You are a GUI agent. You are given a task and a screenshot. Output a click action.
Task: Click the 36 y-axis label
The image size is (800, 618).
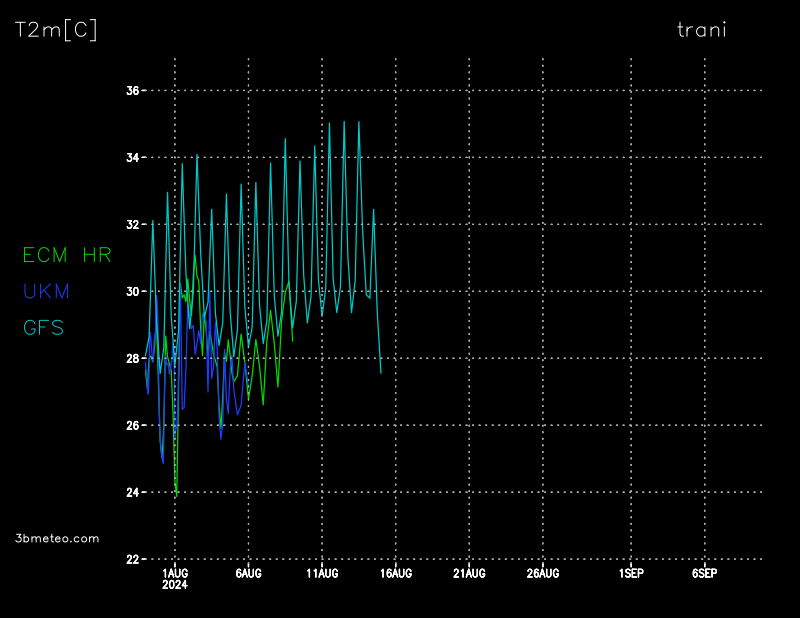tap(132, 91)
